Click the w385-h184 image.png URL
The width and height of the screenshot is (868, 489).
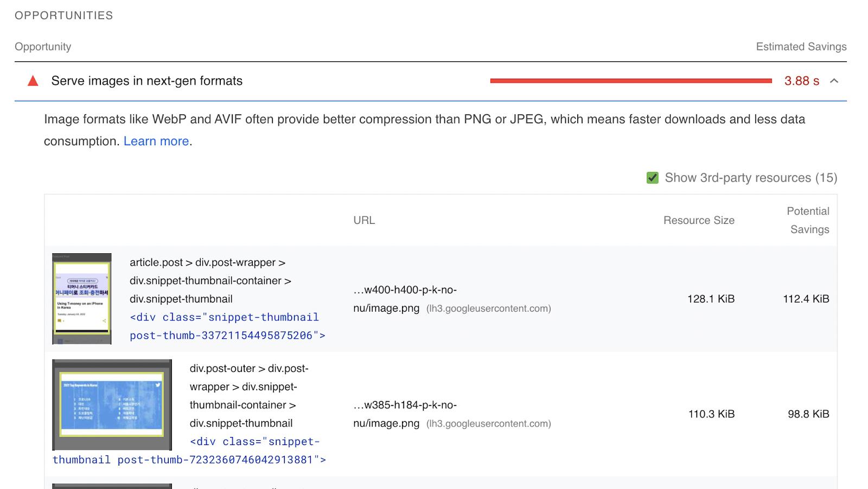pyautogui.click(x=405, y=414)
